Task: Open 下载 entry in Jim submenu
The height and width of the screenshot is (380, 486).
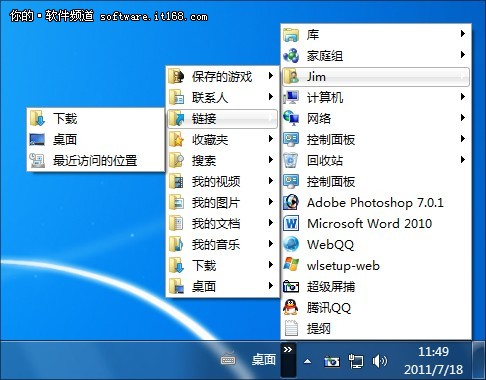Action: pyautogui.click(x=222, y=266)
